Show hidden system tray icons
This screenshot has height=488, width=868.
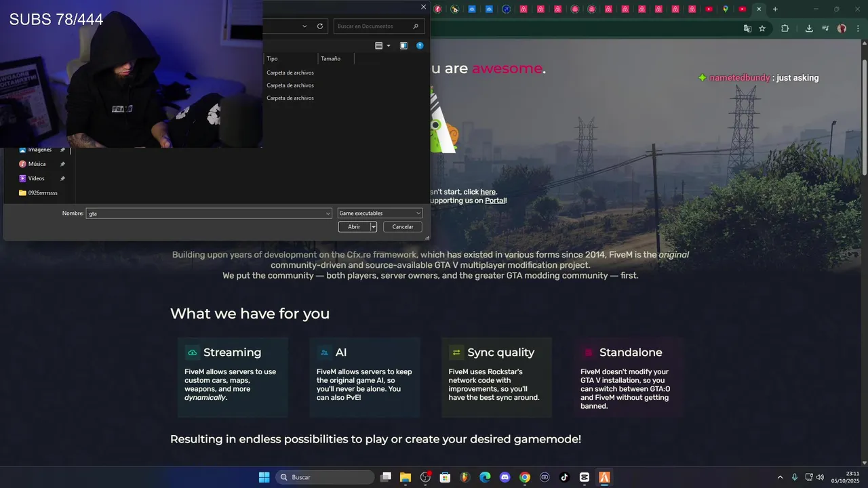pyautogui.click(x=780, y=477)
